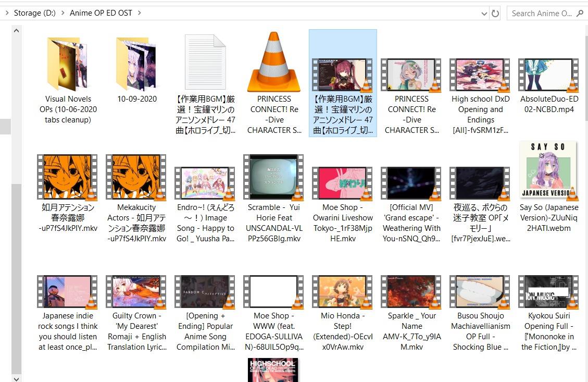The image size is (588, 382).
Task: Select Moe Shop - WWW white thumbnail
Action: pos(274,292)
